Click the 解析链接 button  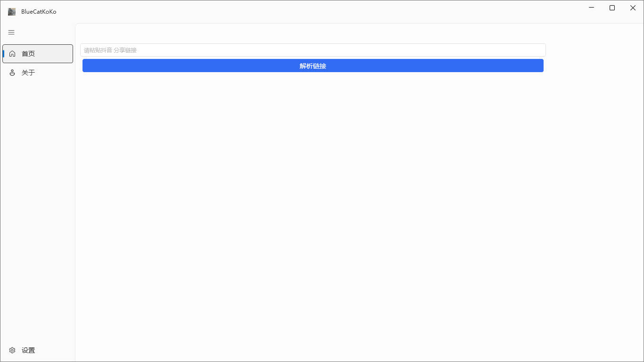[x=313, y=66]
